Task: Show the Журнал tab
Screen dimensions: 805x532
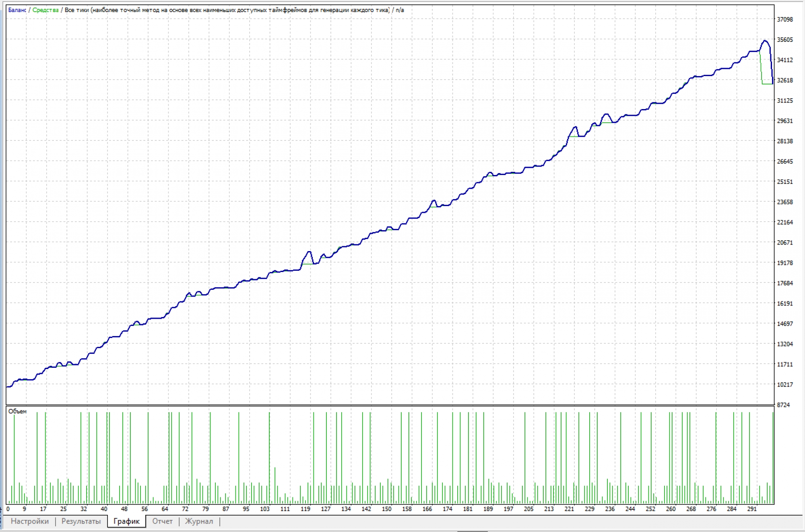Action: (x=199, y=521)
